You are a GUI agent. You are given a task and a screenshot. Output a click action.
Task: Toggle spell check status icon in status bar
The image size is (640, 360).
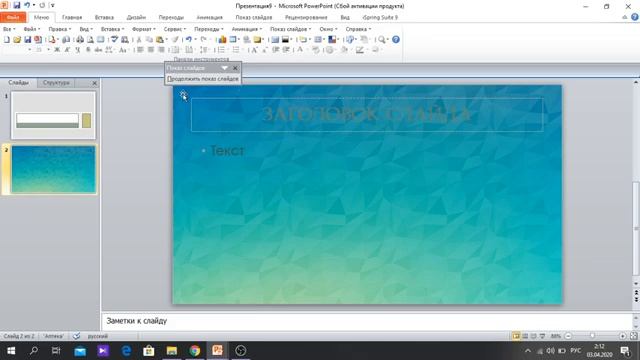pos(76,336)
